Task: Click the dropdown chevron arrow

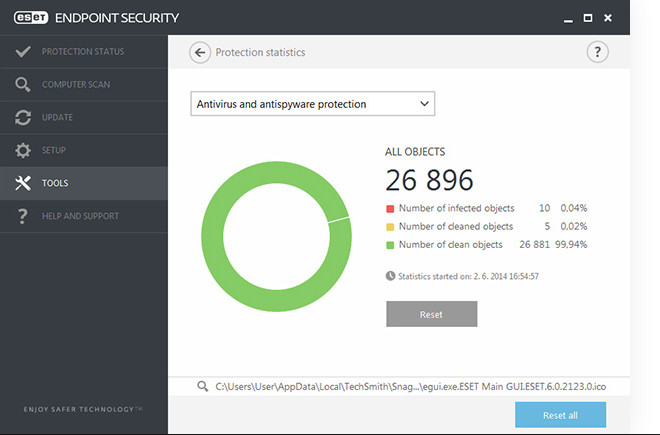Action: 424,104
